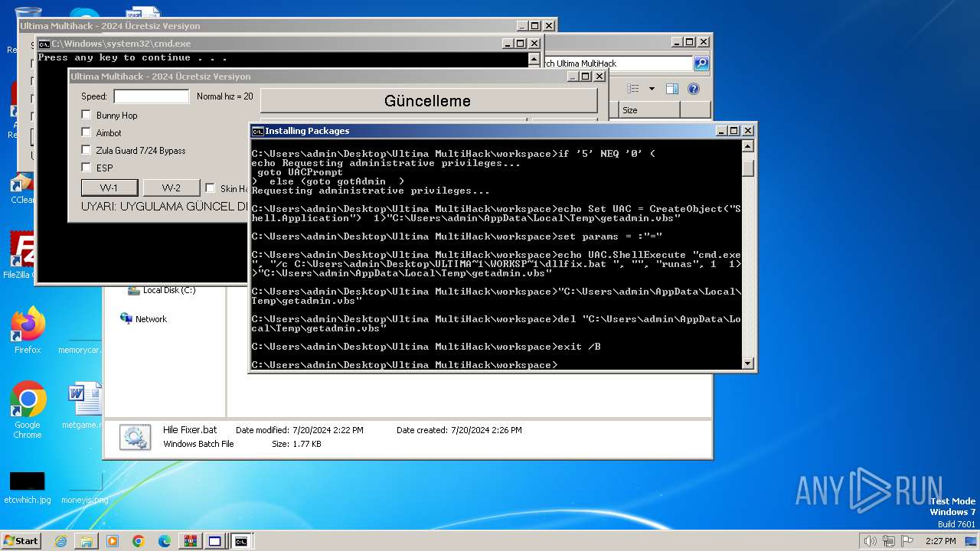Launch Microsoft Edge from taskbar
Screen dimensions: 980x551
(165, 541)
